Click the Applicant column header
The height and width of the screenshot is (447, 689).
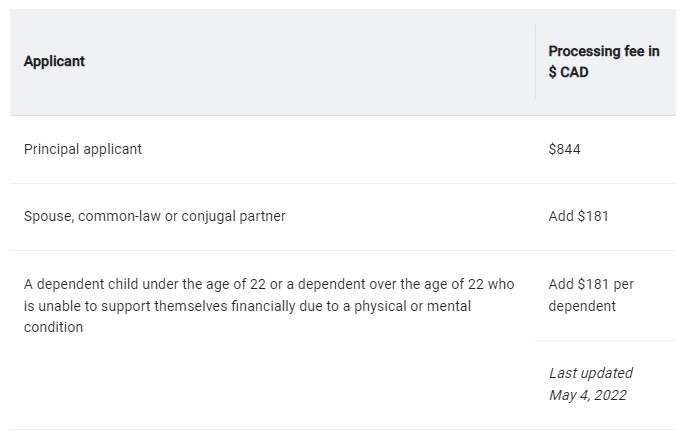(54, 61)
